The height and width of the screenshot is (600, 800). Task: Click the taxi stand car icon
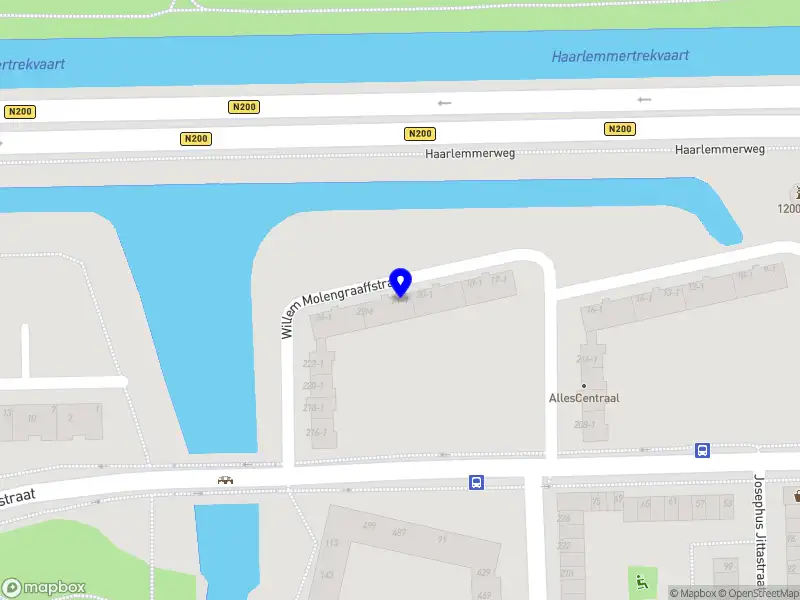[225, 480]
